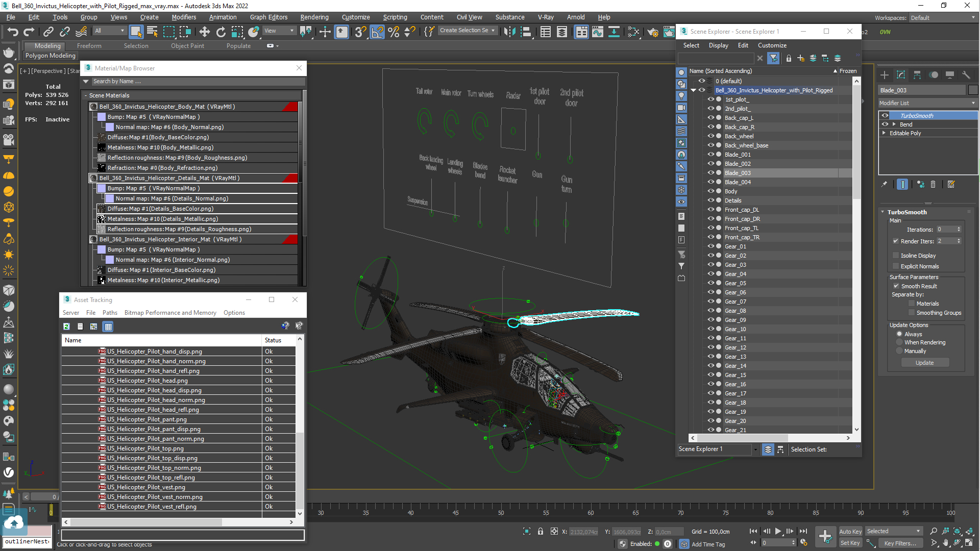Toggle visibility eye for Body object

tap(710, 191)
